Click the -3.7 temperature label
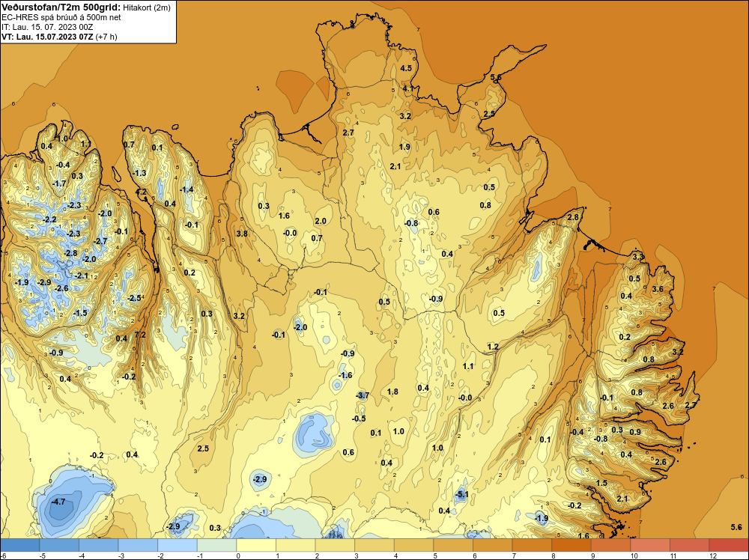749x560 pixels. click(363, 395)
